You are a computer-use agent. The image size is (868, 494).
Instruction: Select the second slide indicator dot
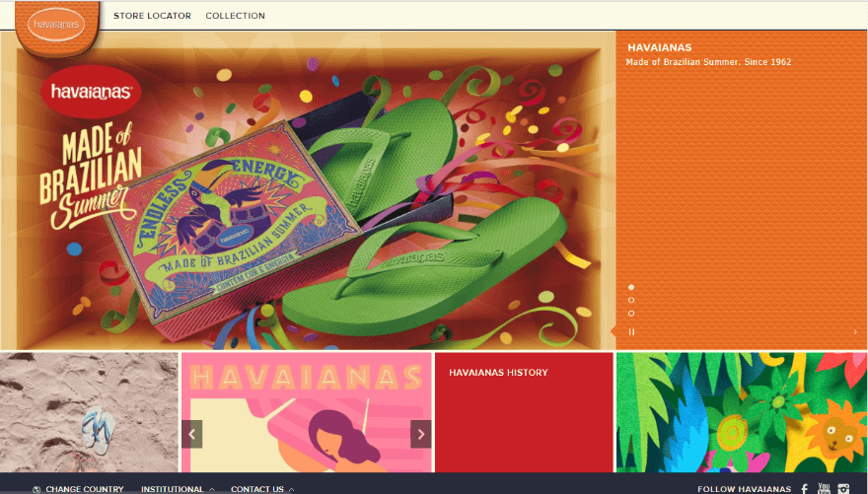[631, 300]
